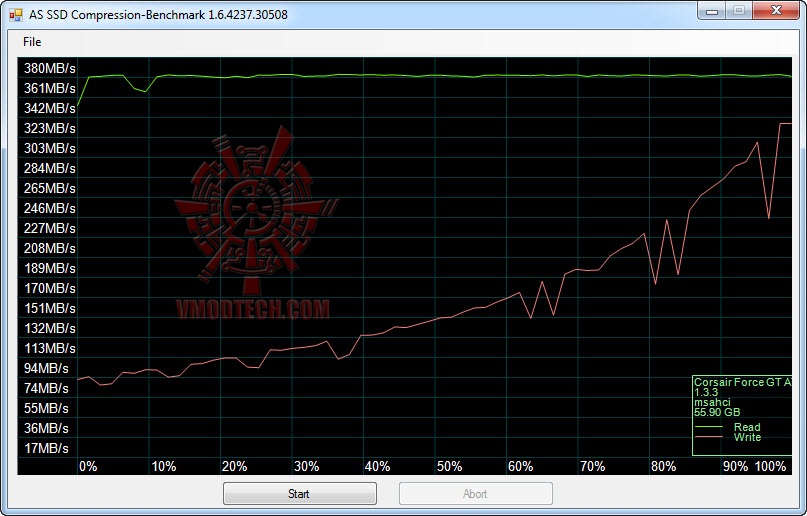Image resolution: width=807 pixels, height=516 pixels.
Task: Click the 36MB/s axis label
Action: [46, 429]
